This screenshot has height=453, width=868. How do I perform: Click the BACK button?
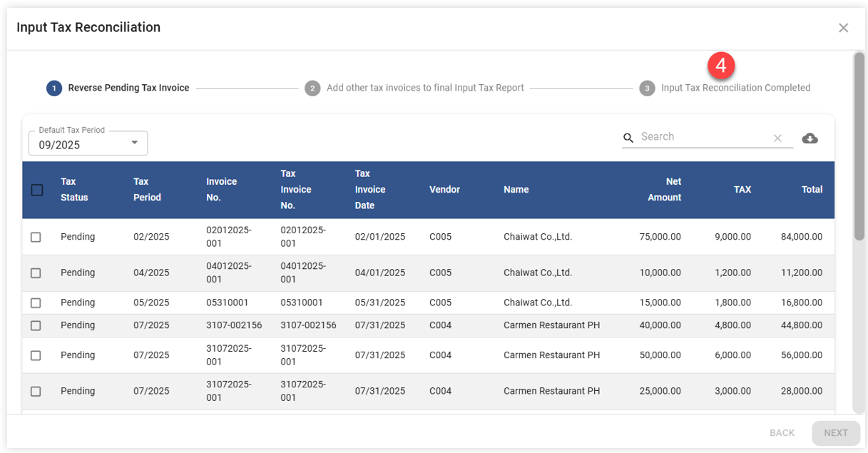point(782,433)
